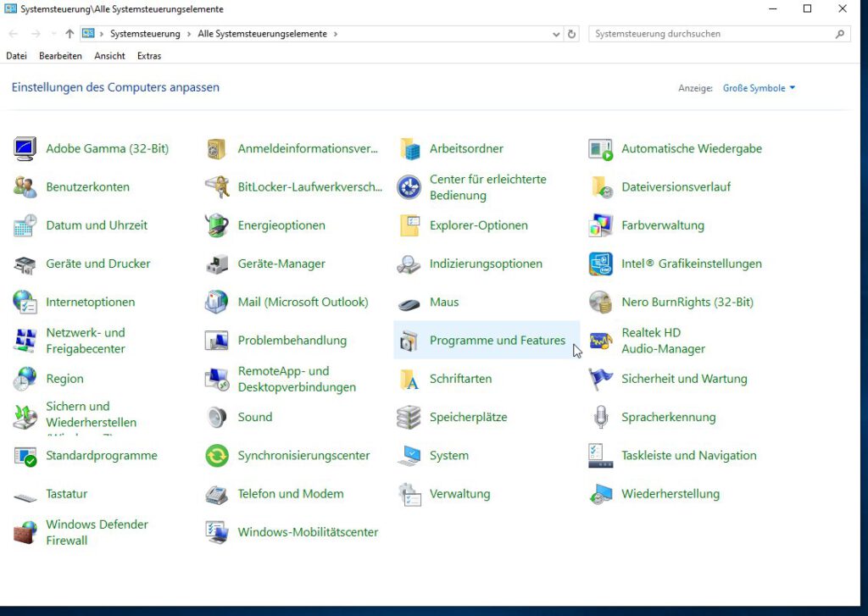
Task: Open the Mail (Microsoft Outlook) icon
Action: coord(216,302)
